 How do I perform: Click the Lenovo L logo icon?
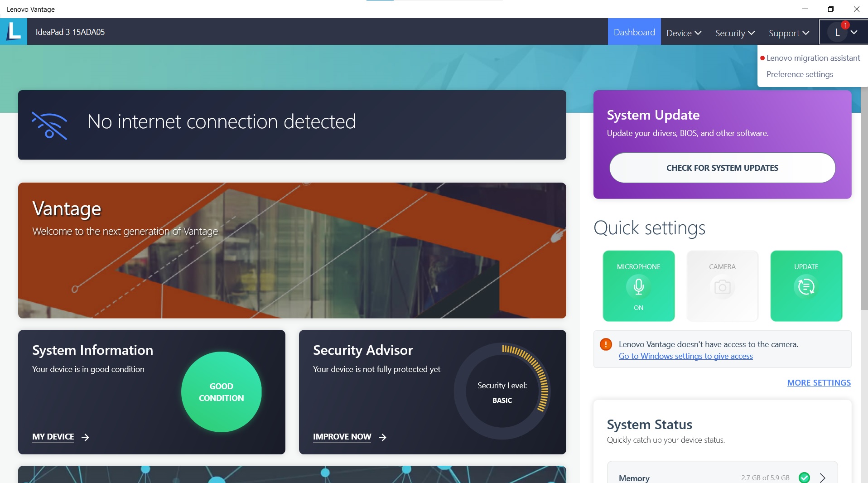click(14, 32)
